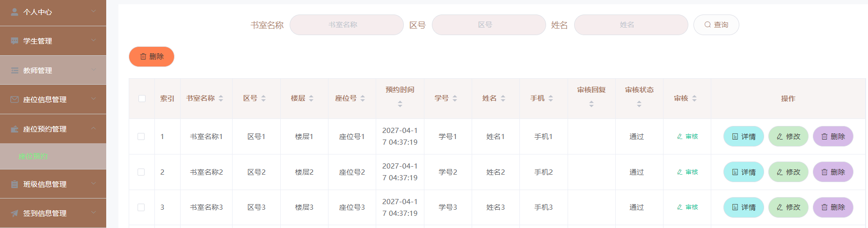This screenshot has height=228, width=868.
Task: Open the 座位预约 submenu item
Action: click(33, 156)
